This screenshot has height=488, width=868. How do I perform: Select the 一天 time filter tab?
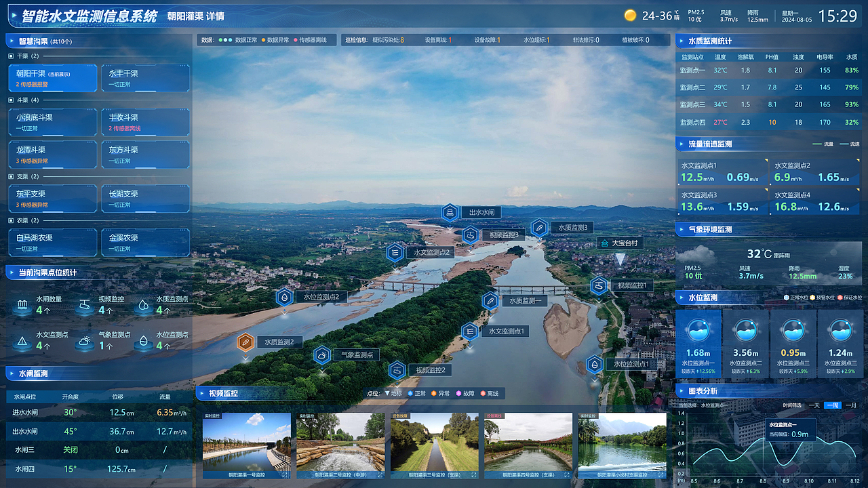814,405
